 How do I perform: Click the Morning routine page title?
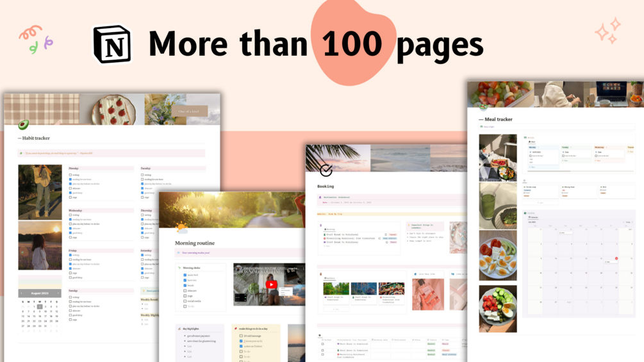(195, 243)
